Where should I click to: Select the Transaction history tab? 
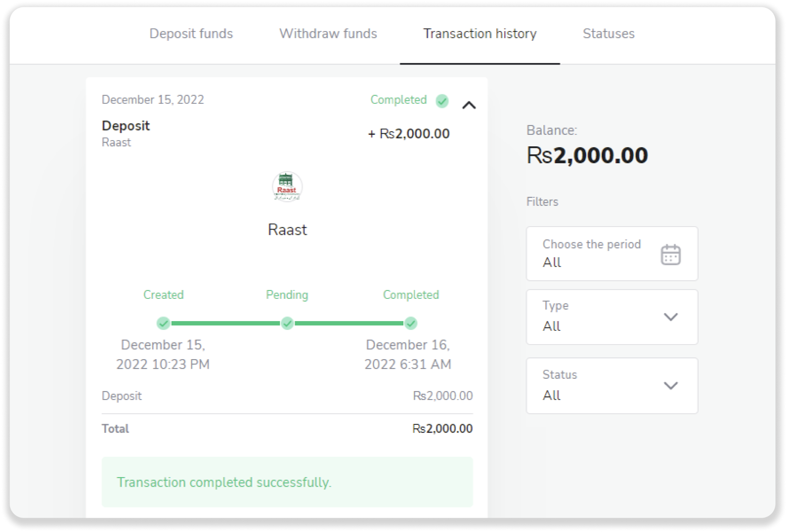coord(480,34)
